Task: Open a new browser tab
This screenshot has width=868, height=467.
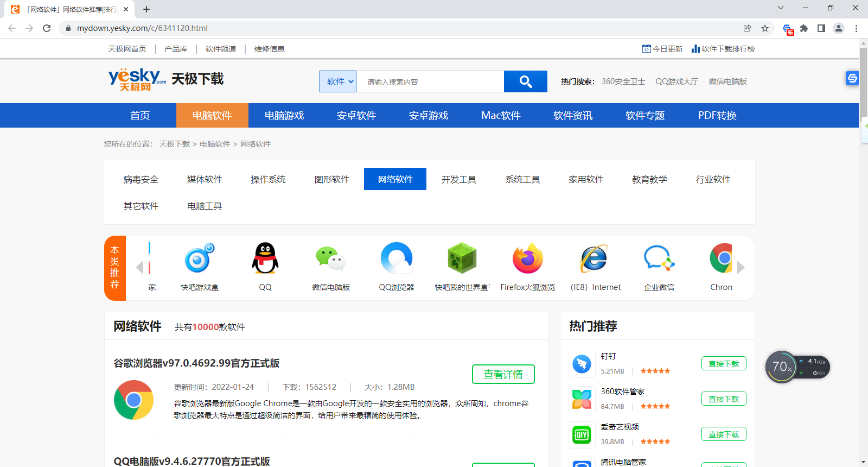Action: pyautogui.click(x=146, y=9)
